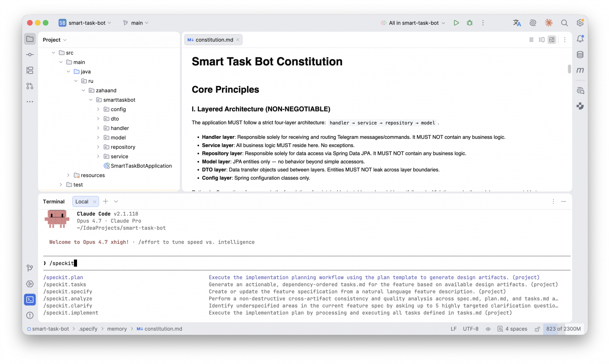
Task: Collapse the smarttaskbot package
Action: 91,100
